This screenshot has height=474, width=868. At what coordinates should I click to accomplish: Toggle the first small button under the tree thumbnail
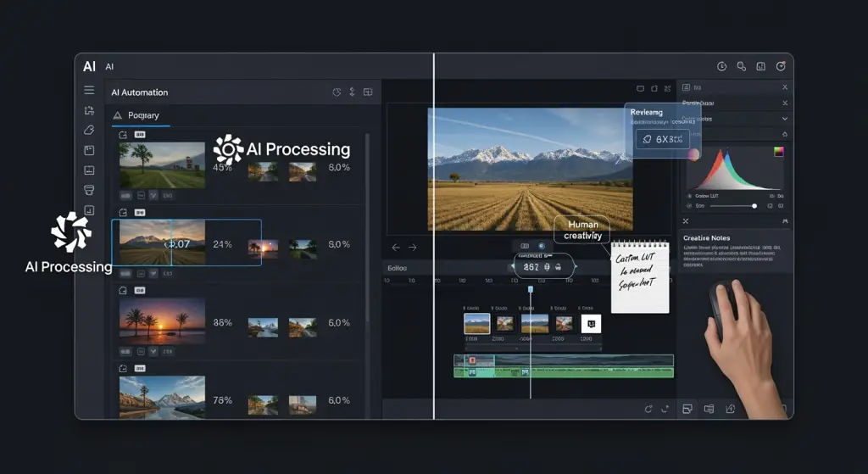click(x=125, y=196)
